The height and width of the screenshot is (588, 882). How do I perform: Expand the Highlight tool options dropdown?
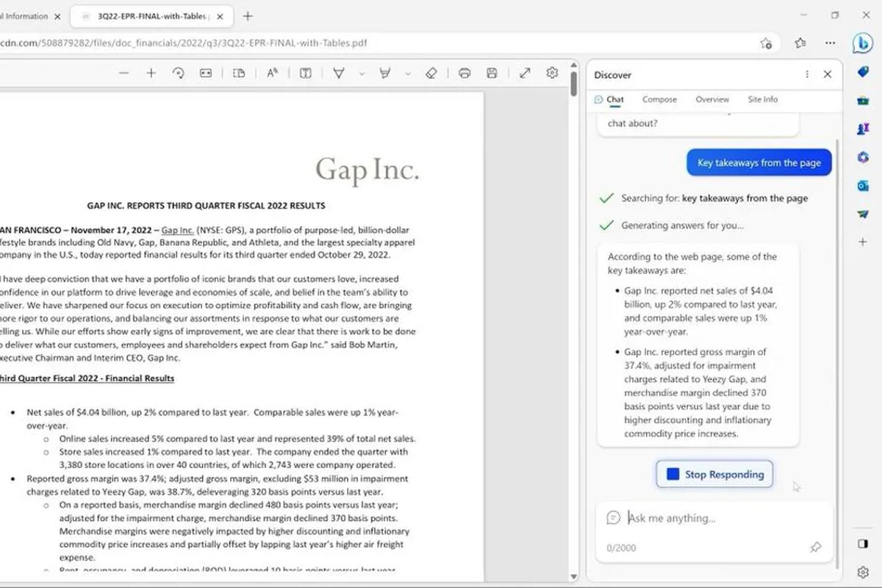pyautogui.click(x=408, y=73)
